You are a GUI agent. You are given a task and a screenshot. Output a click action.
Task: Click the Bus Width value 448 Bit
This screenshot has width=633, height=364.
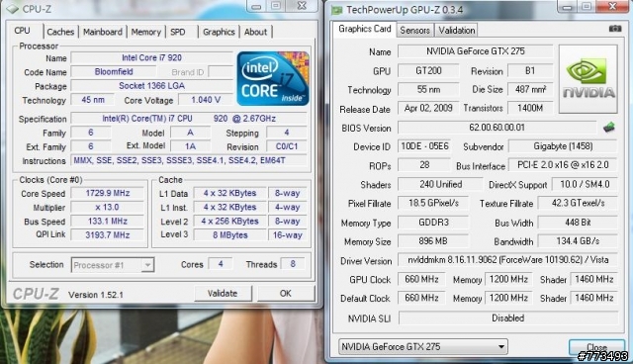[x=578, y=223]
